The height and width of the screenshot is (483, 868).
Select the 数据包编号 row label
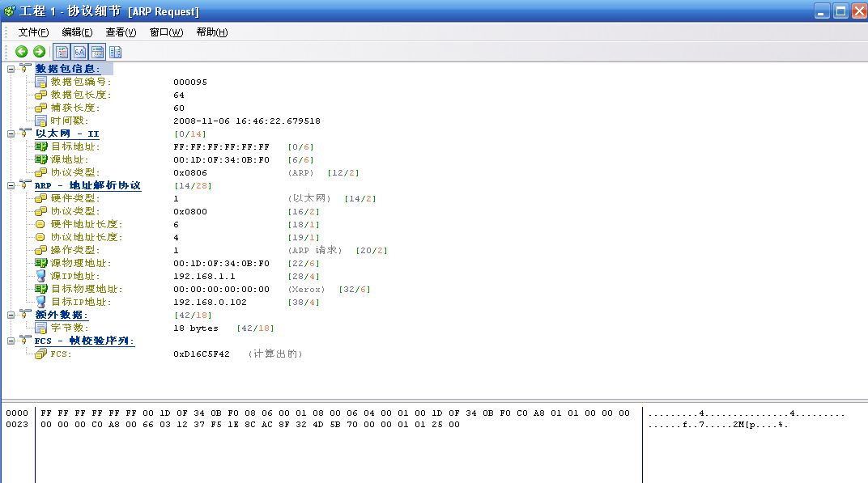81,82
